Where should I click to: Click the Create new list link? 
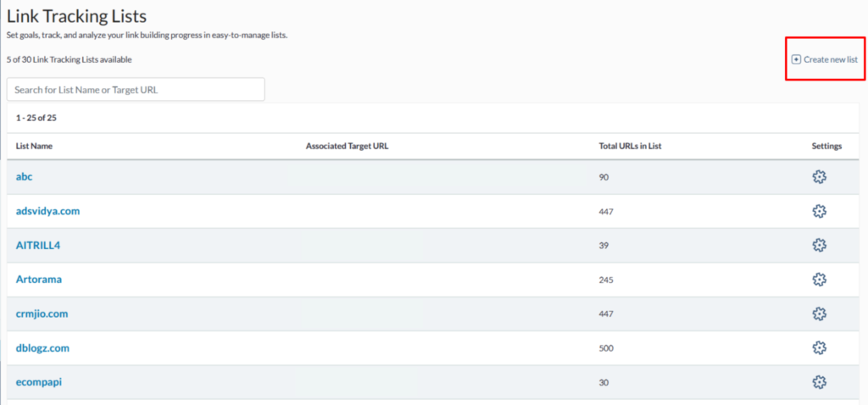click(x=825, y=60)
